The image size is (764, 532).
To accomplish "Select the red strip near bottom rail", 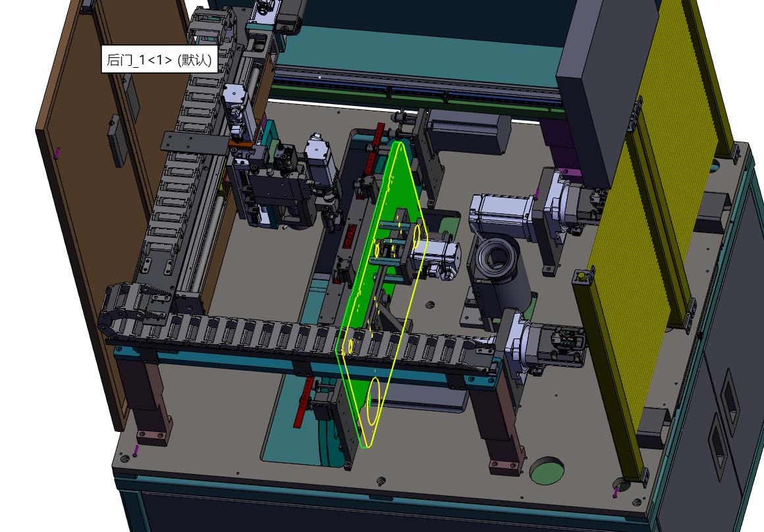I will coord(303,402).
